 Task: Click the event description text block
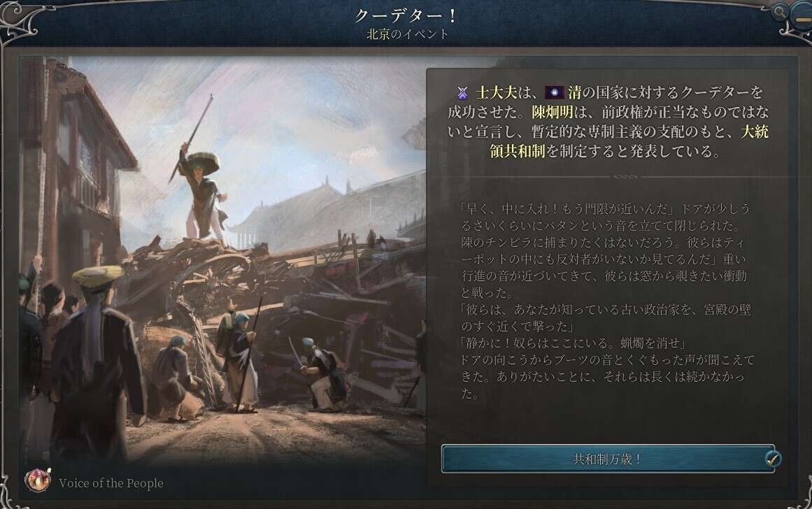click(607, 122)
